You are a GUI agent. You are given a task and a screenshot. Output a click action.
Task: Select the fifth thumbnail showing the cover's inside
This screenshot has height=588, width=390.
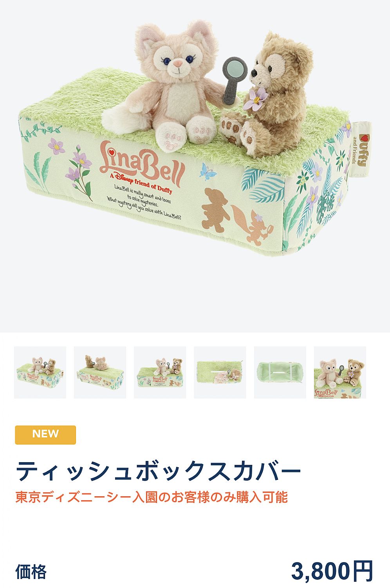(280, 372)
